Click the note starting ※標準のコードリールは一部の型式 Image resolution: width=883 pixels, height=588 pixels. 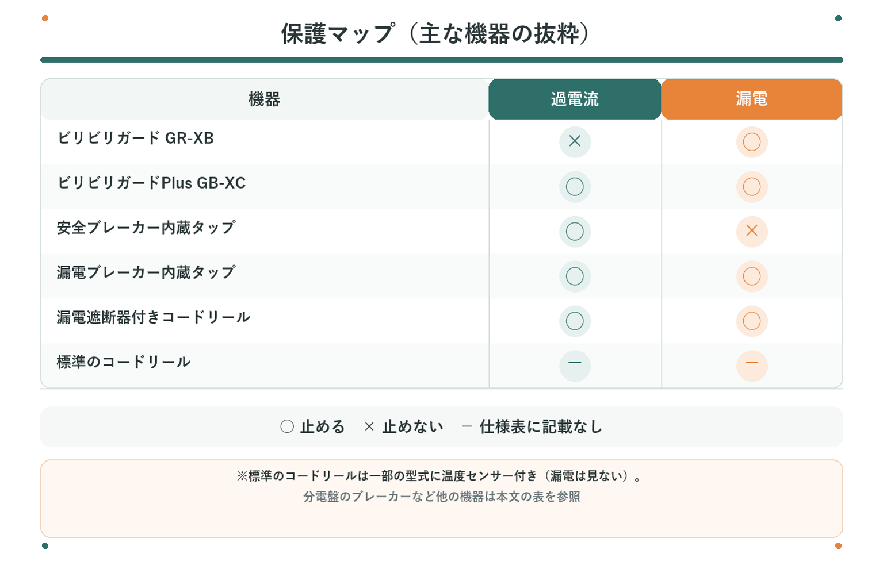tap(439, 476)
